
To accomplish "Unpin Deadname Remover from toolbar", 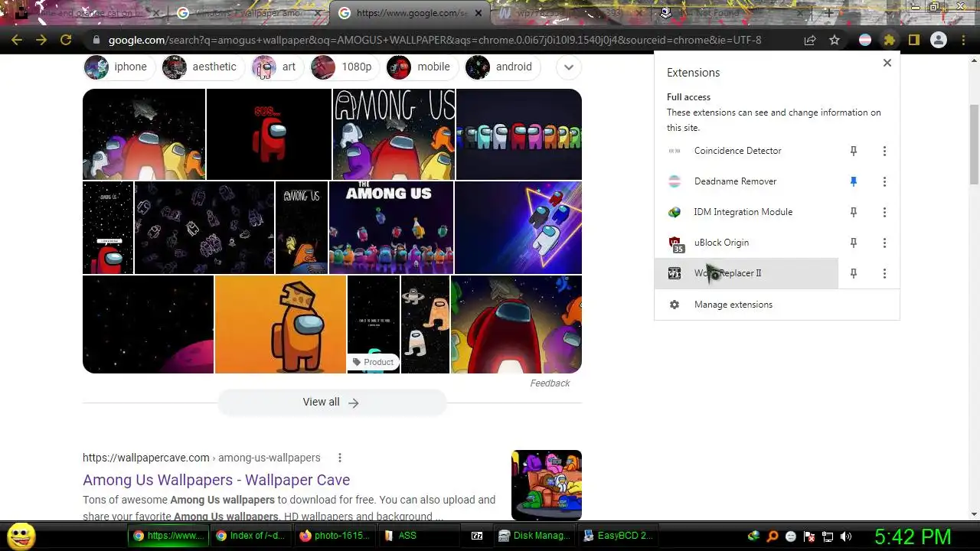I will (854, 181).
